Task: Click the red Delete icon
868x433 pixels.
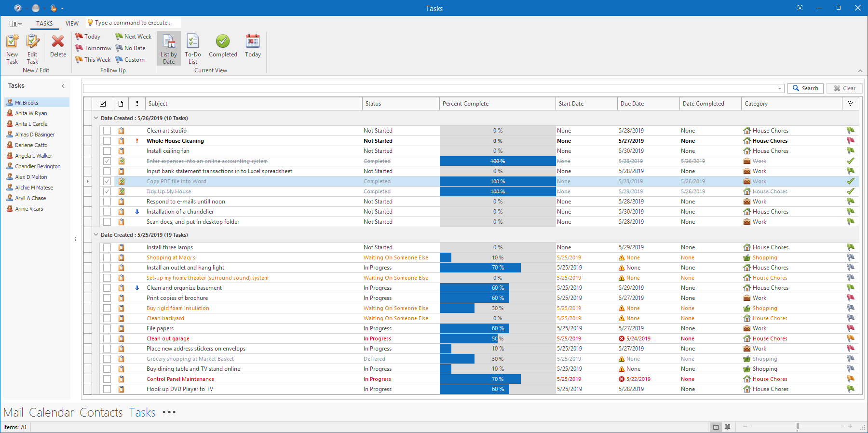Action: pos(58,42)
